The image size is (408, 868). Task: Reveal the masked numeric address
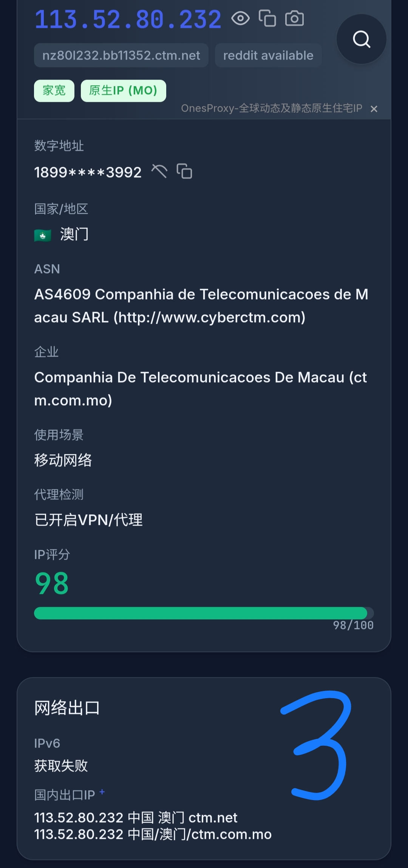(159, 171)
